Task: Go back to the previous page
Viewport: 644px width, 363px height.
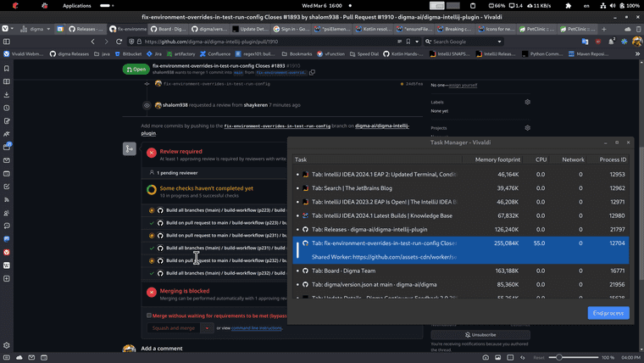Action: tap(93, 42)
